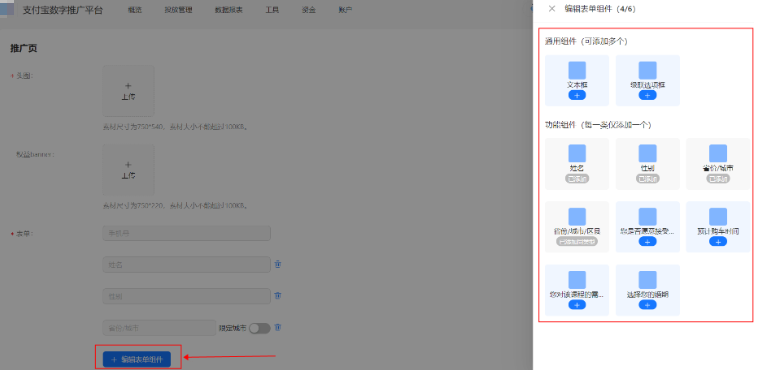Close the 编辑表单组件 side panel
The height and width of the screenshot is (371, 775).
point(552,8)
